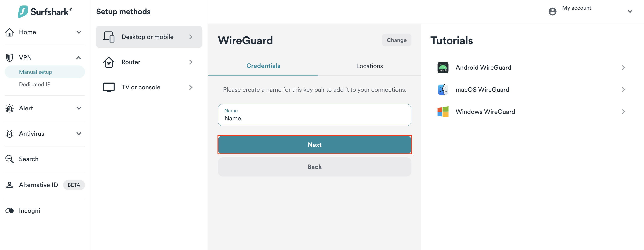
Task: Click the Surfshark logo
Action: 45,11
